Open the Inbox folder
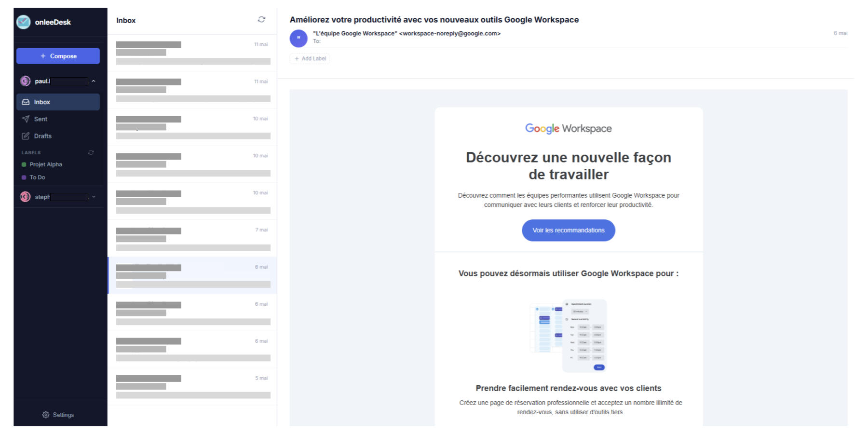Screen dimensions: 868x434 [x=58, y=102]
